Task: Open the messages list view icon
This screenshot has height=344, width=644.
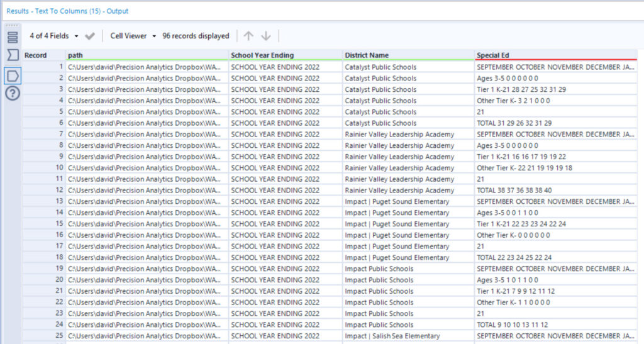Action: 13,37
